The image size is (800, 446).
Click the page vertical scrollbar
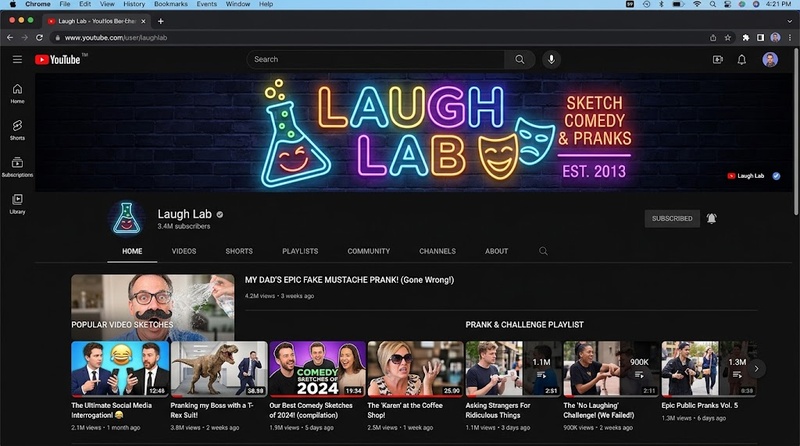[796, 132]
